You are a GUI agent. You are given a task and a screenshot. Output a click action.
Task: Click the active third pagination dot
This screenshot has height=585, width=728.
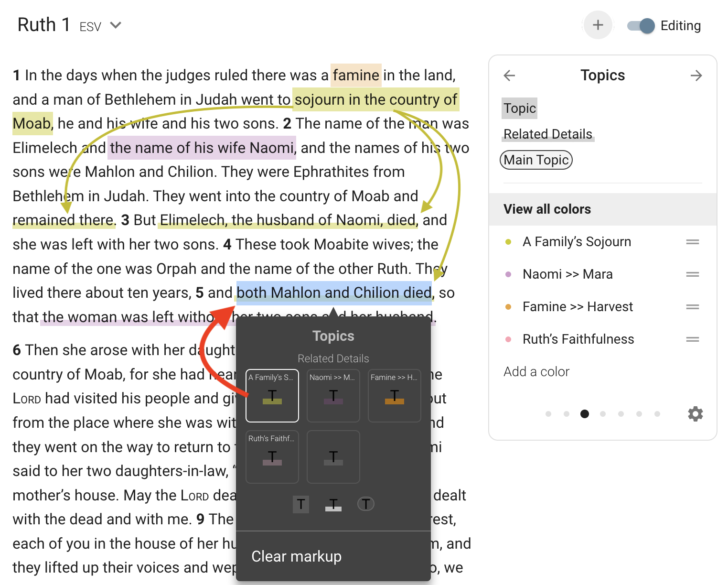(x=585, y=414)
